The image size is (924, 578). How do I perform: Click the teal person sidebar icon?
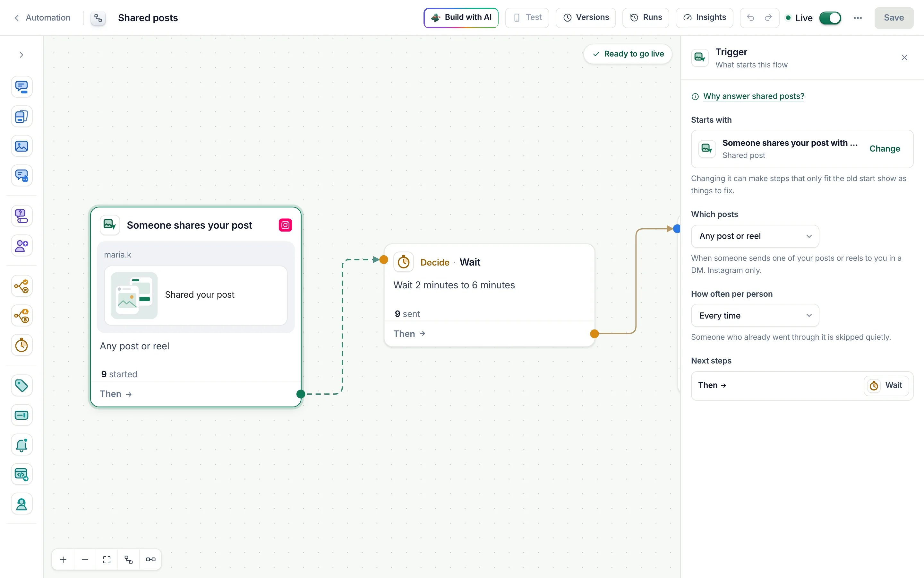click(21, 504)
